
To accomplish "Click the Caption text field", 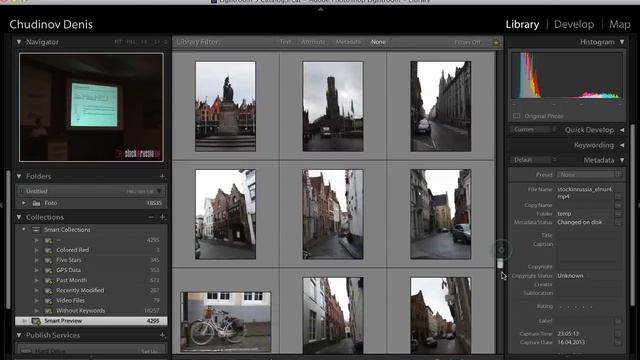I will click(x=589, y=251).
